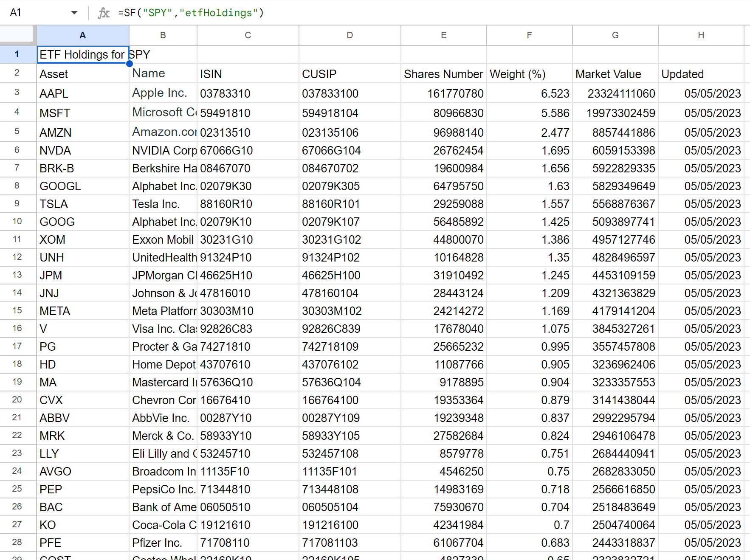The image size is (750, 560).
Task: Click market value '4321363829' for JNJ
Action: coord(615,293)
